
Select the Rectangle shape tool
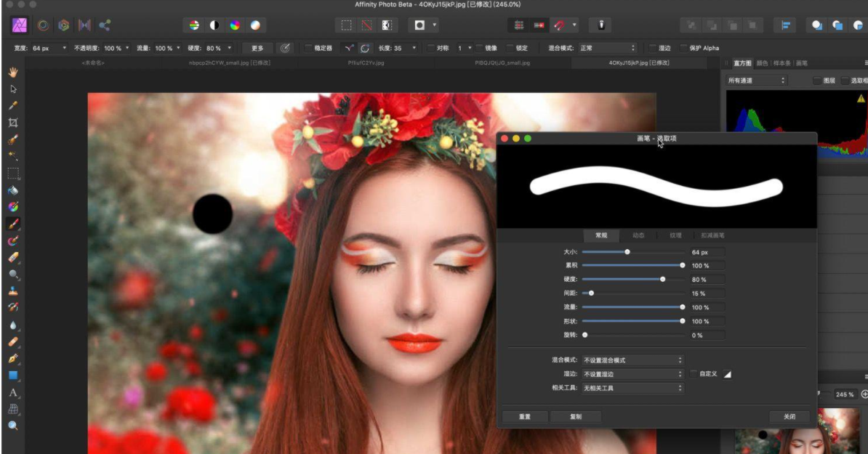click(13, 376)
